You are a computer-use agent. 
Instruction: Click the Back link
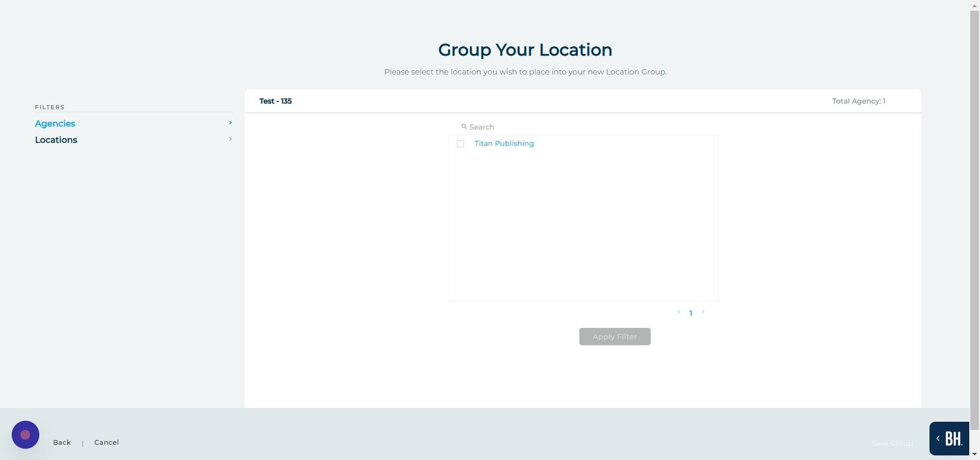coord(62,442)
